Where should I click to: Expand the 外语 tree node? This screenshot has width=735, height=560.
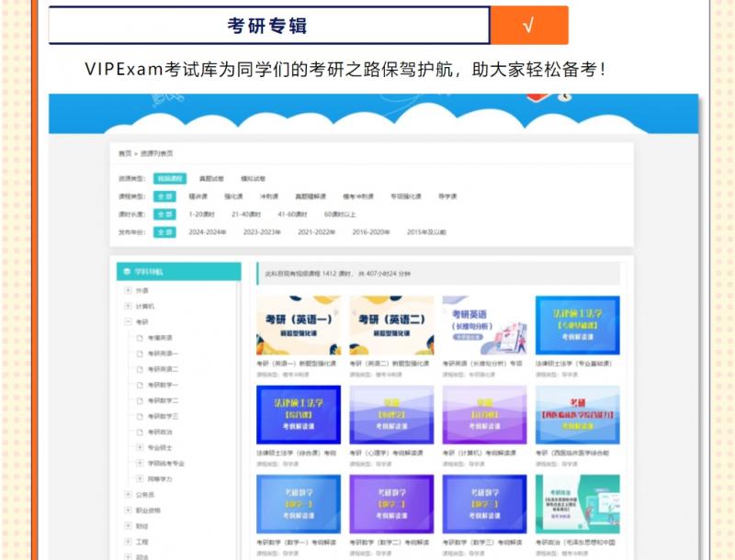128,290
